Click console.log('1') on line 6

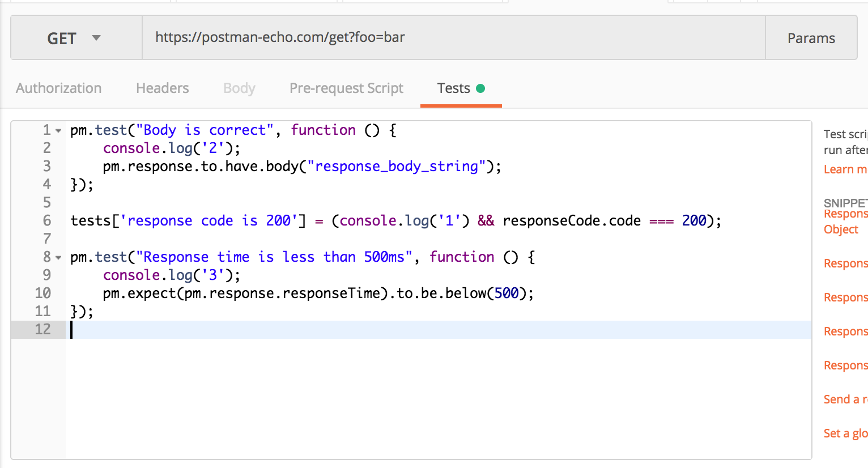[405, 221]
